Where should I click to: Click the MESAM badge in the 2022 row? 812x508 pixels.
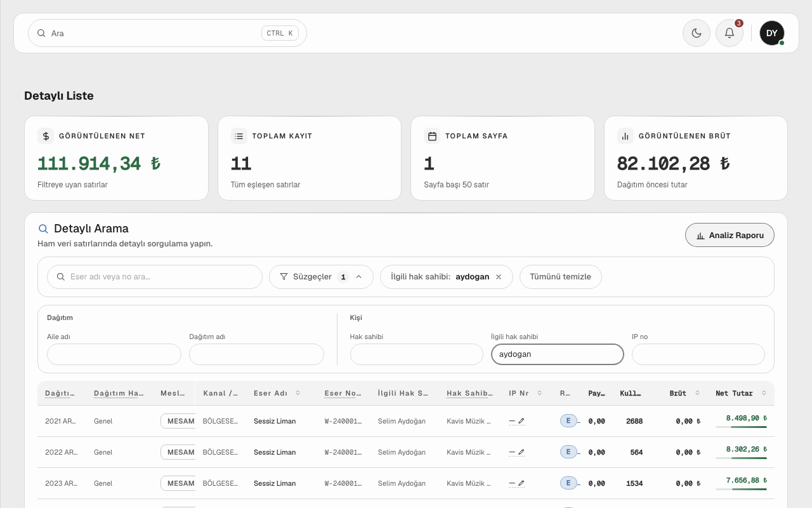(x=178, y=452)
